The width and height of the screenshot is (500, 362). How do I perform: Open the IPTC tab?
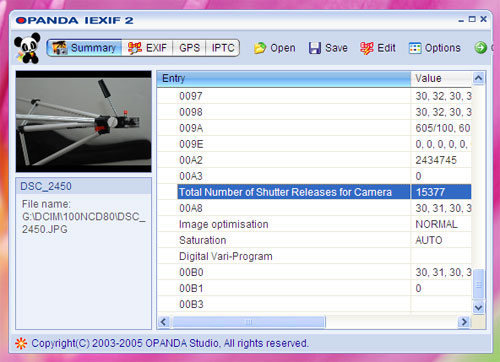coord(223,48)
